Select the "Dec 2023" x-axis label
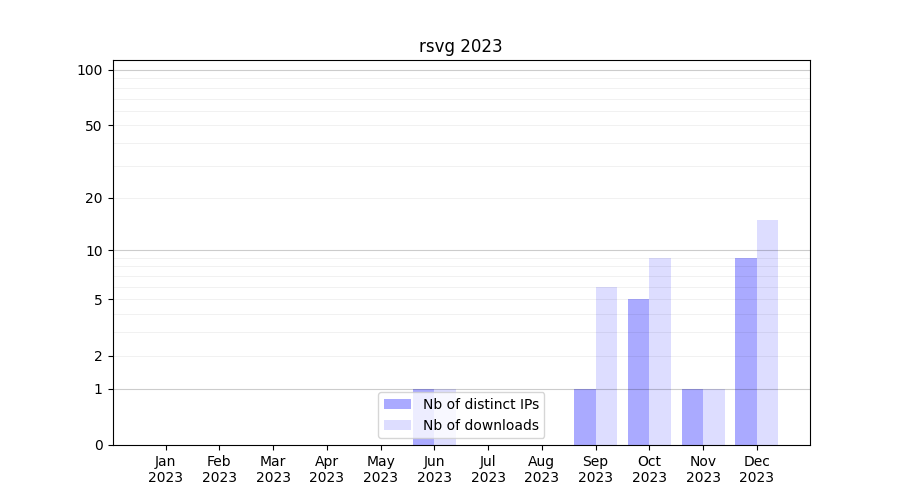Screen dimensions: 900x500 point(756,469)
